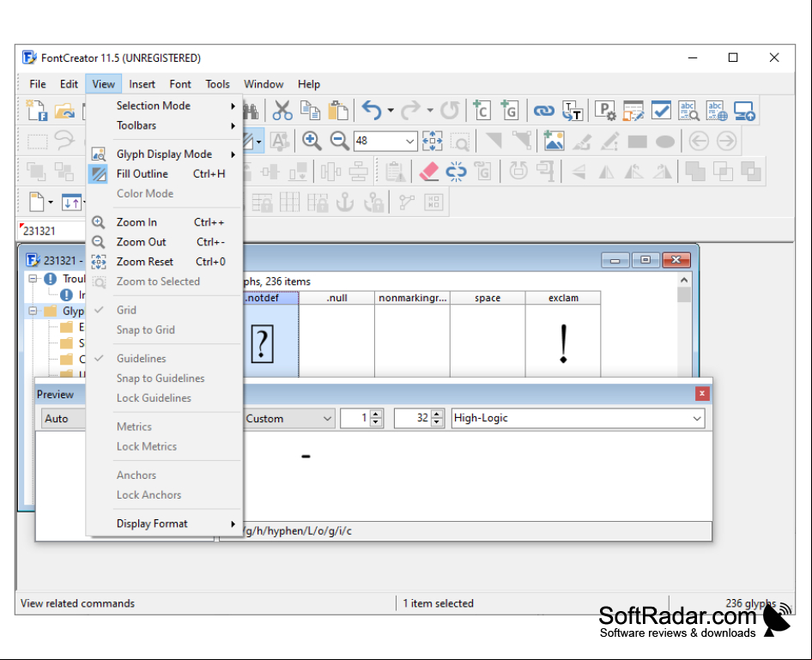Image resolution: width=812 pixels, height=660 pixels.
Task: Click the blue chain link icon
Action: [x=543, y=110]
